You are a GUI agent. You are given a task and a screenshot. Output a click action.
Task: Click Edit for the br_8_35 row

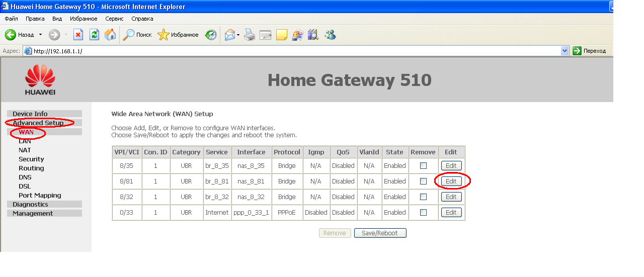[x=451, y=165]
